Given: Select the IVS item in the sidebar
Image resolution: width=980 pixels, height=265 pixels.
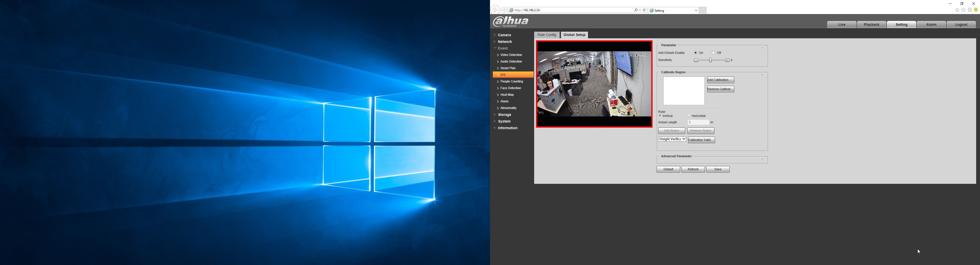Looking at the screenshot, I should tap(513, 75).
